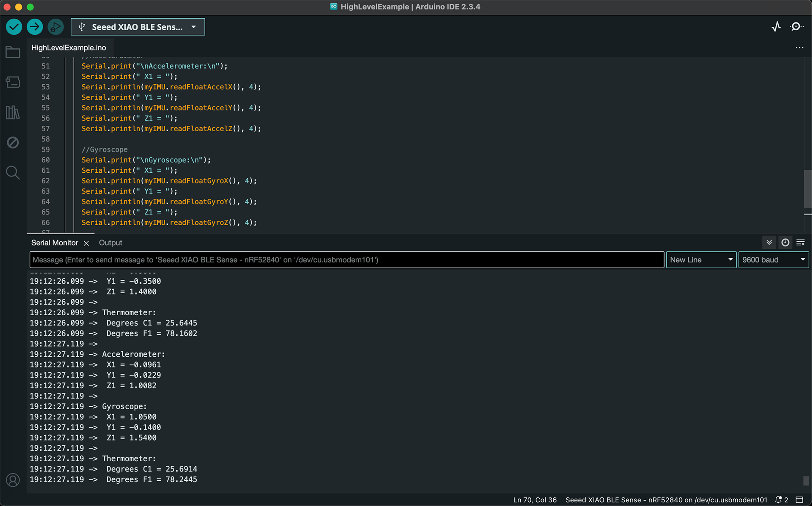Screen dimensions: 812x506
Task: Click the Upload arrow button
Action: (x=35, y=27)
